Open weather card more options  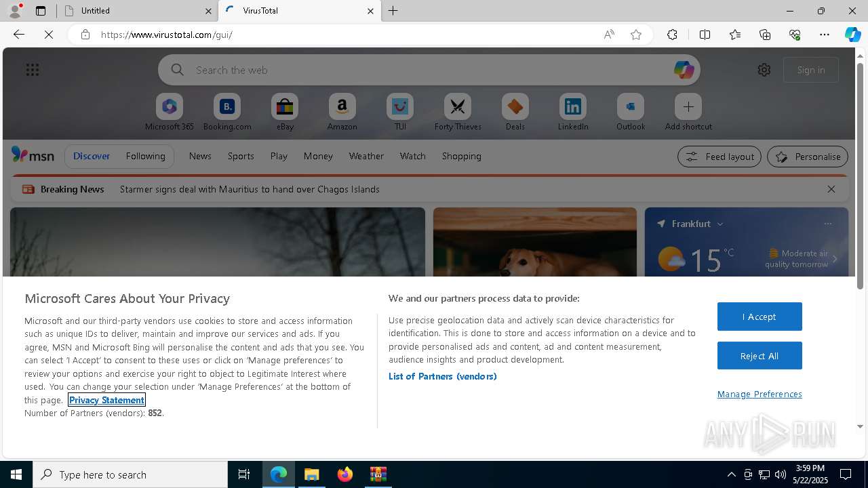[x=827, y=224]
